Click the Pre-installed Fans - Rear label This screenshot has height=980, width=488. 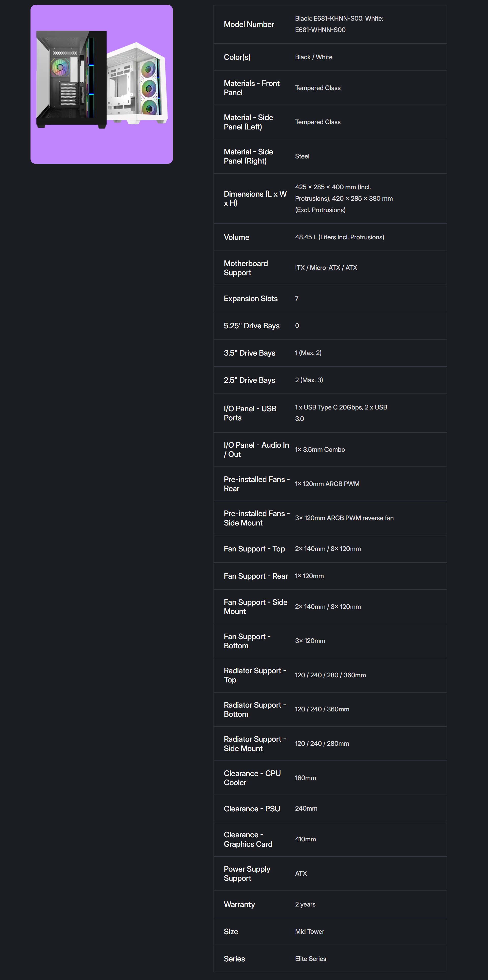[256, 484]
